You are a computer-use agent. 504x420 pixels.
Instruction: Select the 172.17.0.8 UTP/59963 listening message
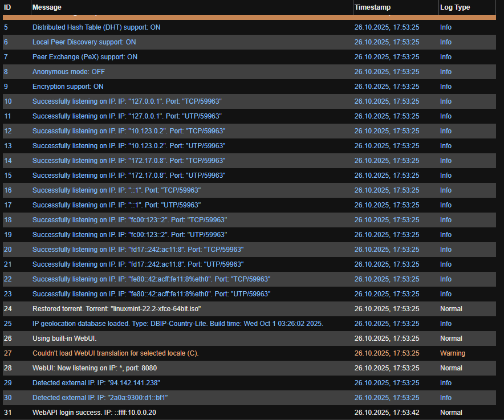tap(129, 175)
